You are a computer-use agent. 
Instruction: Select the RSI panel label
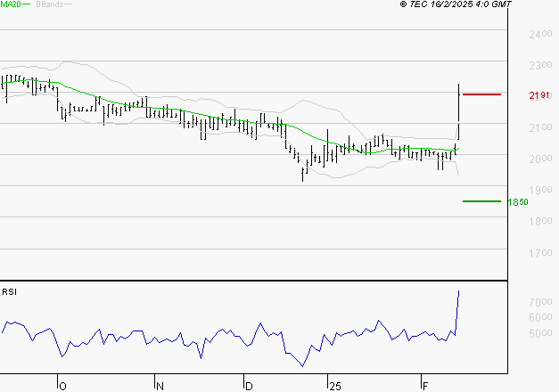9,292
